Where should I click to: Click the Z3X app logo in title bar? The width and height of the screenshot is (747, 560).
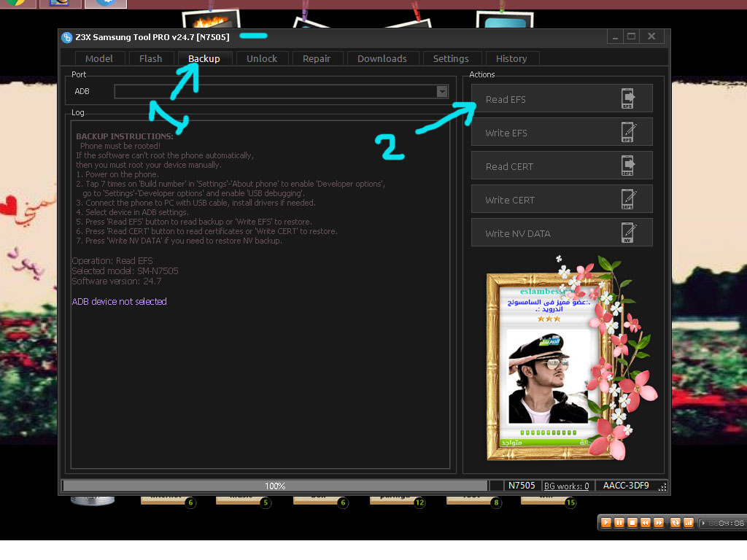point(66,37)
